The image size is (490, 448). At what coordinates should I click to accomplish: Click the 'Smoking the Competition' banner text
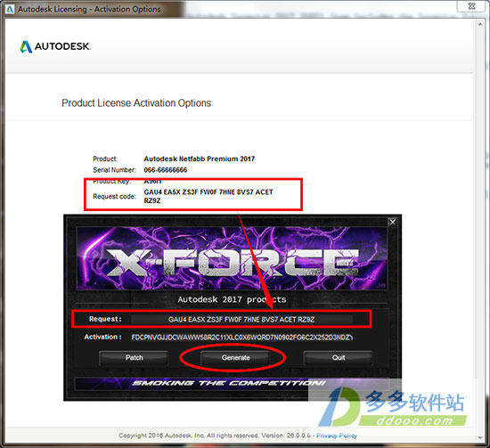pos(229,383)
